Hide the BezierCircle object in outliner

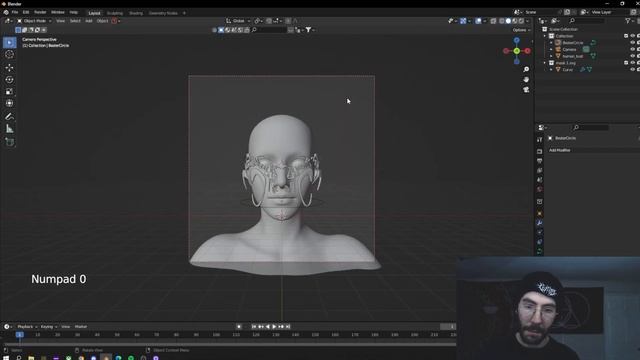(x=632, y=42)
